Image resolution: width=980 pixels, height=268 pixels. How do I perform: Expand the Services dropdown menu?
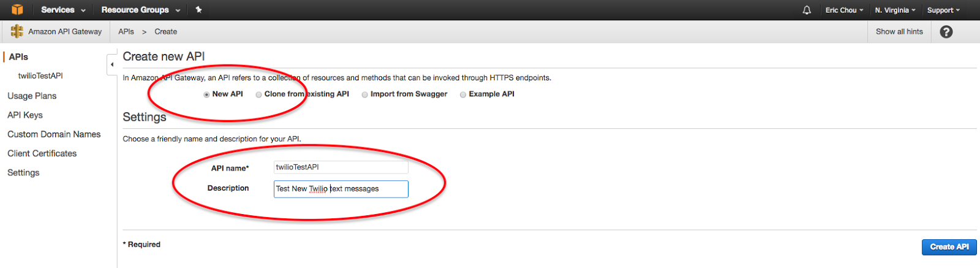64,10
